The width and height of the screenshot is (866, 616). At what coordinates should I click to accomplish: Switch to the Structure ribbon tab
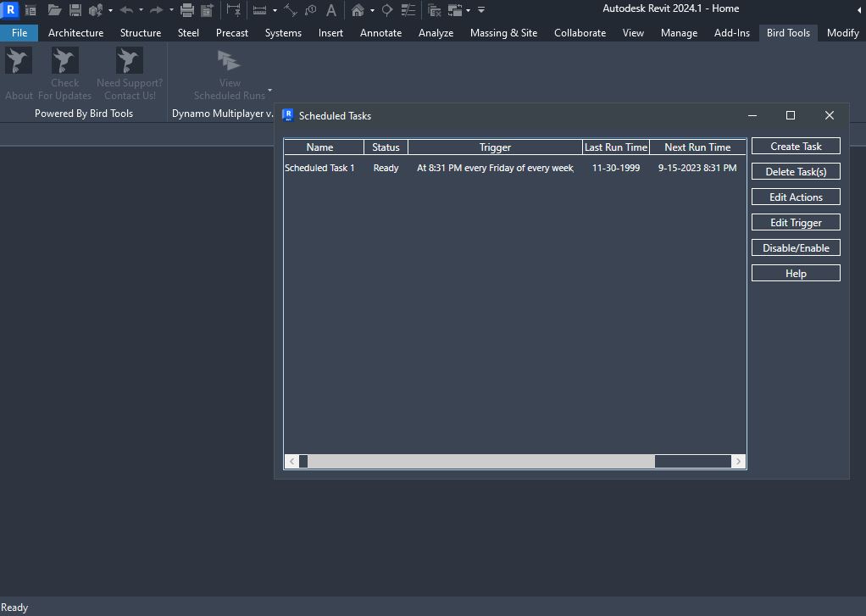(x=141, y=32)
